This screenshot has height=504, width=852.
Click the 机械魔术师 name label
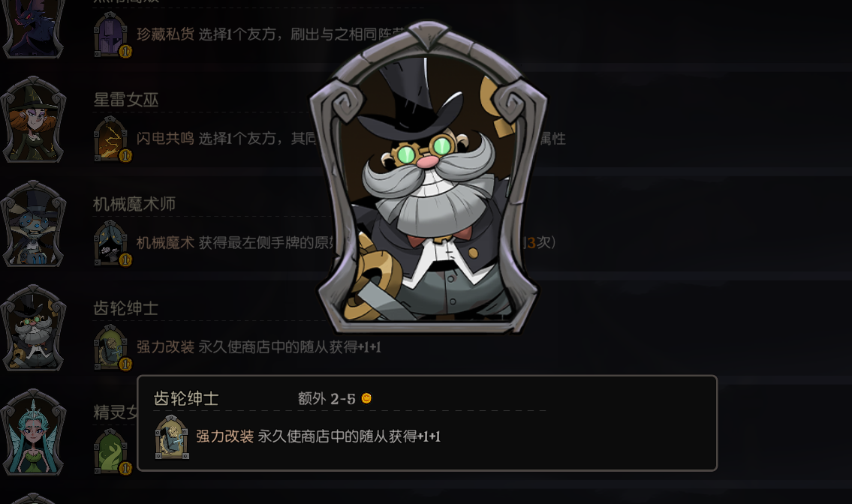click(x=134, y=204)
